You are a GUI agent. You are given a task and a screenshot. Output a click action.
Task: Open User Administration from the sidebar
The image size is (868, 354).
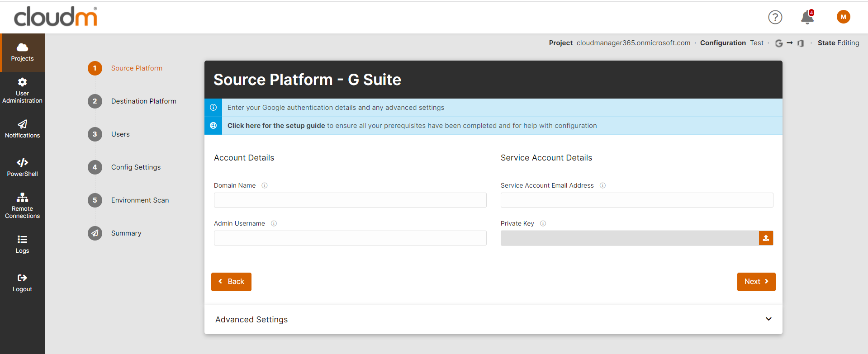point(22,90)
